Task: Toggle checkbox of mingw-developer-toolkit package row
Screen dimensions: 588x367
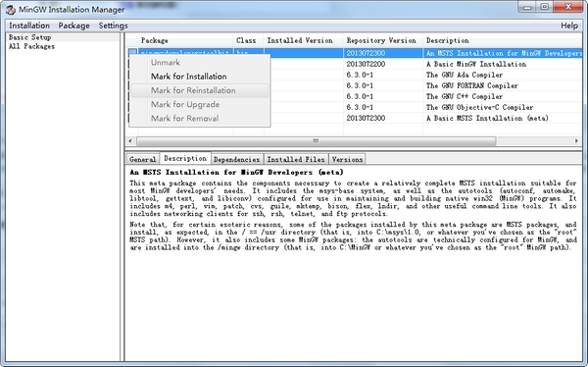Action: 132,52
